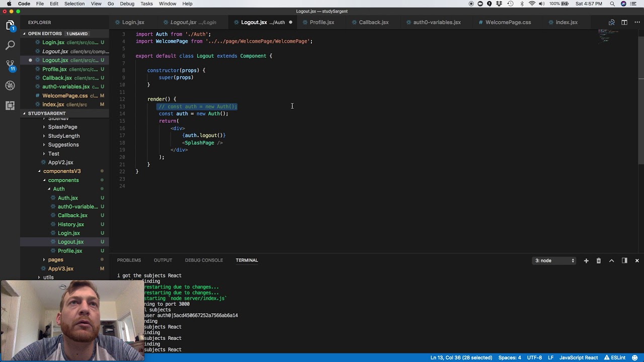Click the code minimap preview
The width and height of the screenshot is (644, 362).
(x=608, y=36)
